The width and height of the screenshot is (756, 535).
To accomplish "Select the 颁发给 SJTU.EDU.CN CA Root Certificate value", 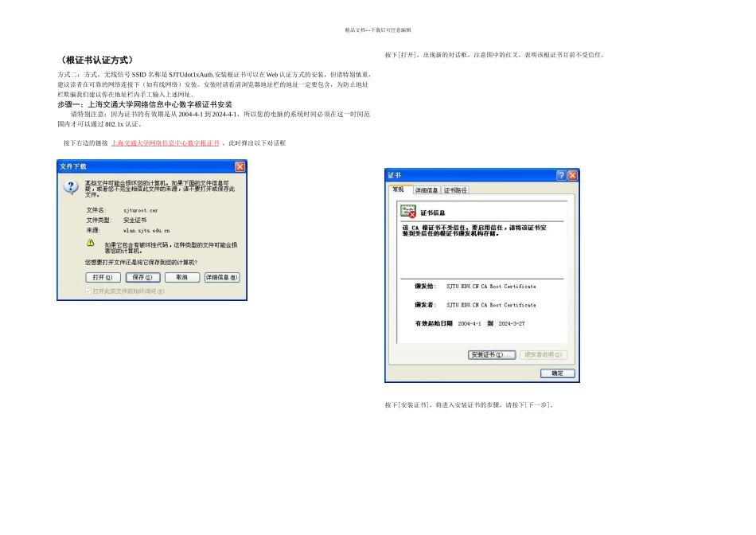I will [x=491, y=287].
